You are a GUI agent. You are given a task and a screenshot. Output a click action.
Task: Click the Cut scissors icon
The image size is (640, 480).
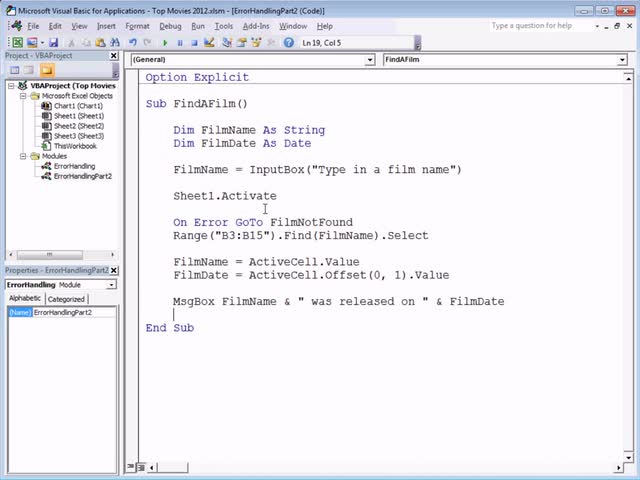[x=71, y=42]
